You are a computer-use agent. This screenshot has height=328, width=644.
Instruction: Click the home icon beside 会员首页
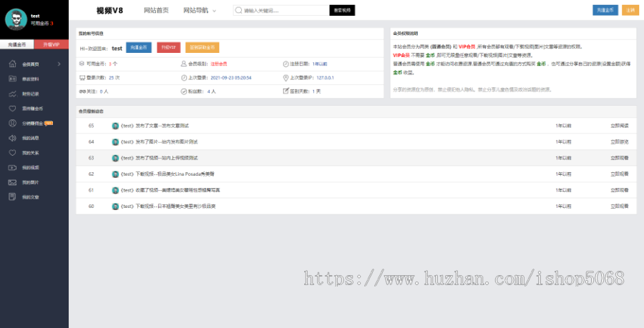coord(12,64)
